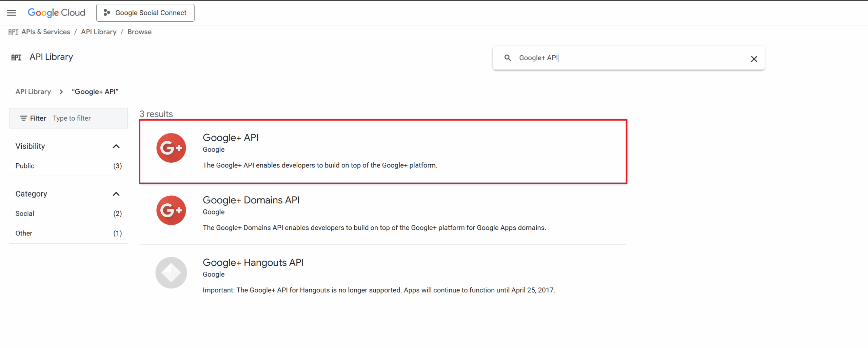The image size is (868, 348).
Task: Click the Filter icon
Action: point(24,118)
